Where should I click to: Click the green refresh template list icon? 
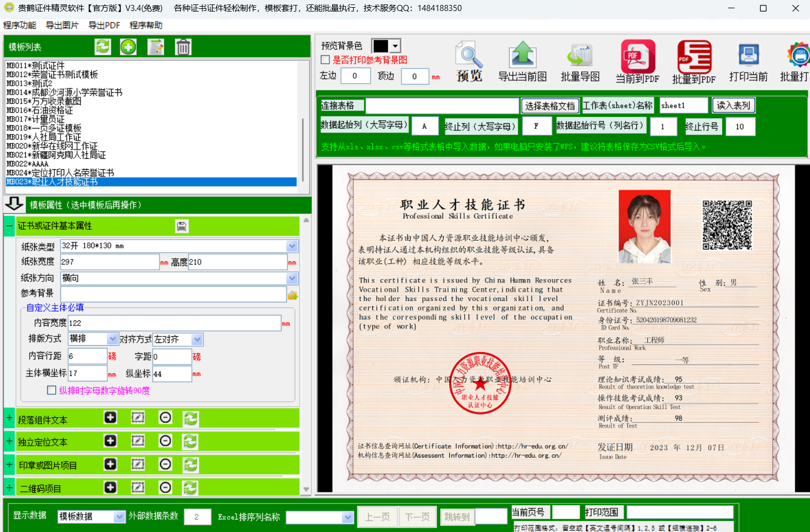[x=103, y=47]
